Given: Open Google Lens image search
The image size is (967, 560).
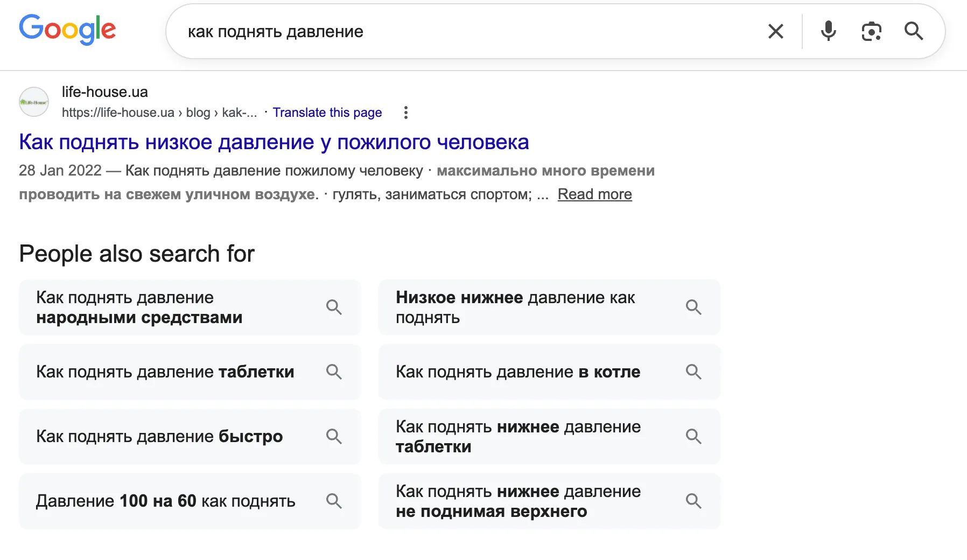Looking at the screenshot, I should pyautogui.click(x=871, y=31).
